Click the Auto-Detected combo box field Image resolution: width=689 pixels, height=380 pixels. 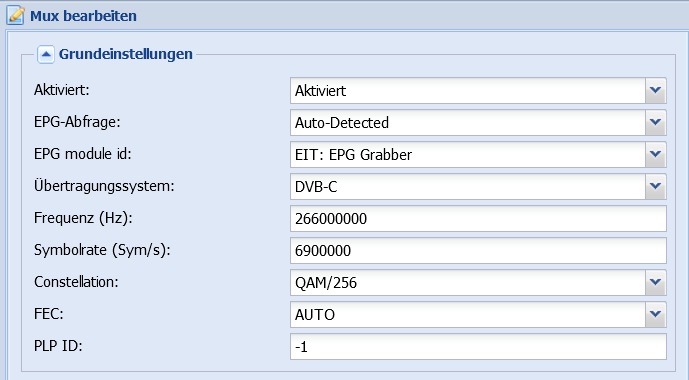[x=468, y=123]
